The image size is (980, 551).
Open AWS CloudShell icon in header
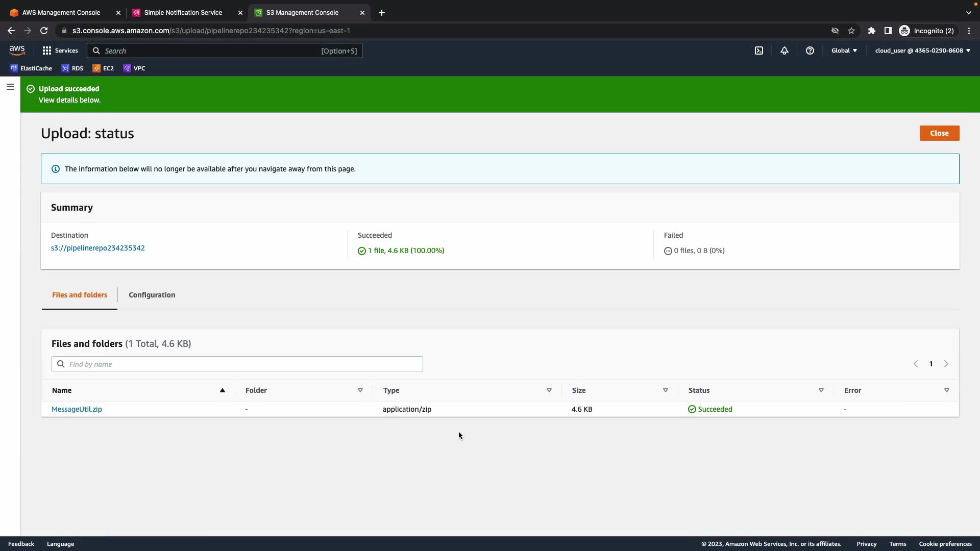759,51
